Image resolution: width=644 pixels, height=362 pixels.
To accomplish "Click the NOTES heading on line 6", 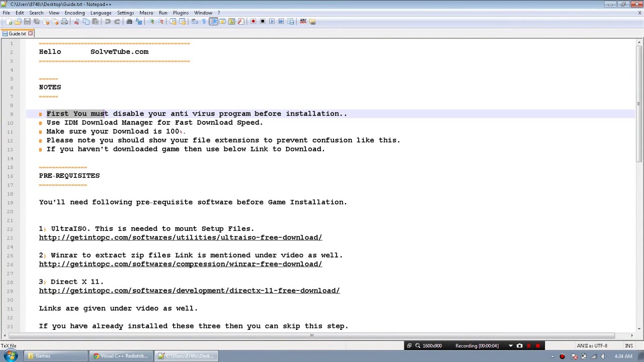I will click(50, 87).
